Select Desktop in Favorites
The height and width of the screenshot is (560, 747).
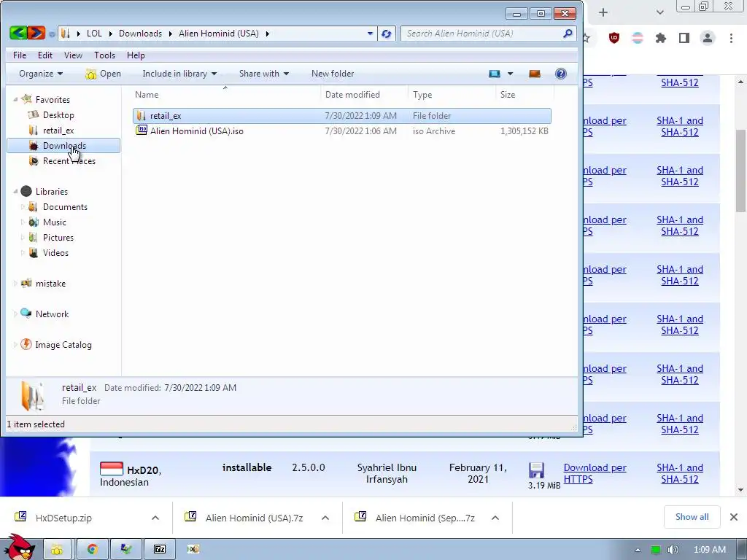pos(58,114)
